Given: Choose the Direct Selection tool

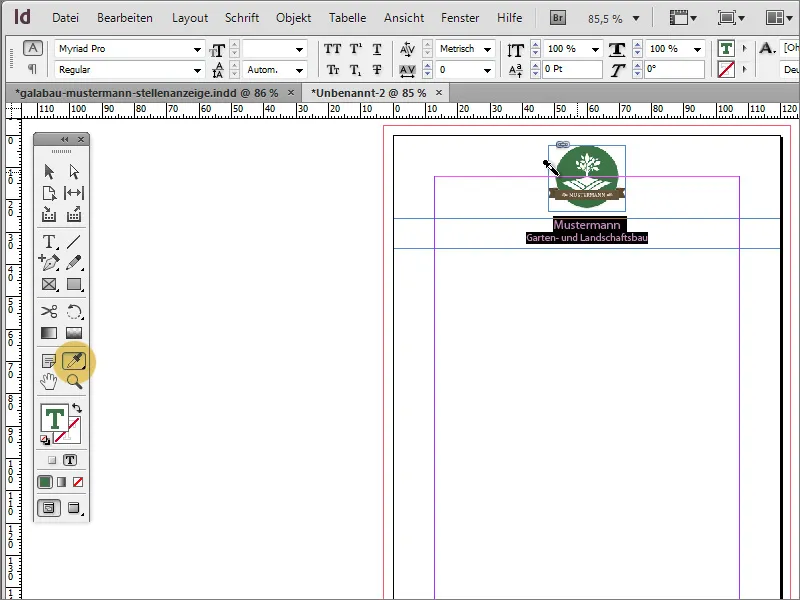Looking at the screenshot, I should click(x=75, y=171).
